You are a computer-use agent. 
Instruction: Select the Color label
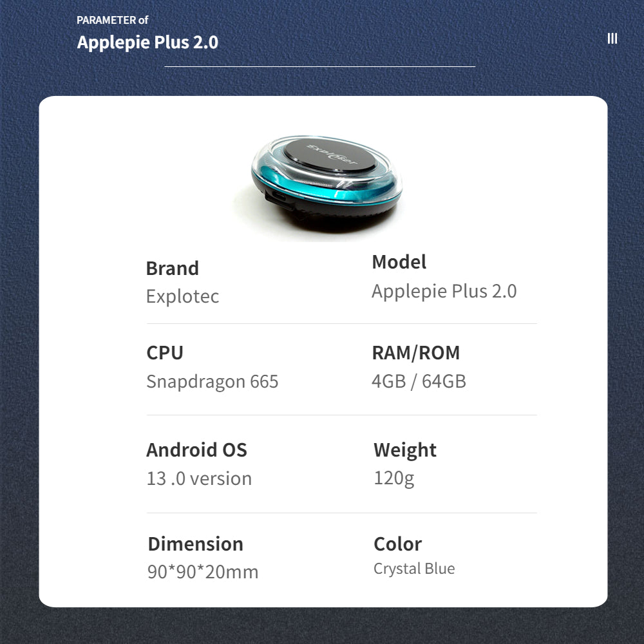[x=397, y=544]
